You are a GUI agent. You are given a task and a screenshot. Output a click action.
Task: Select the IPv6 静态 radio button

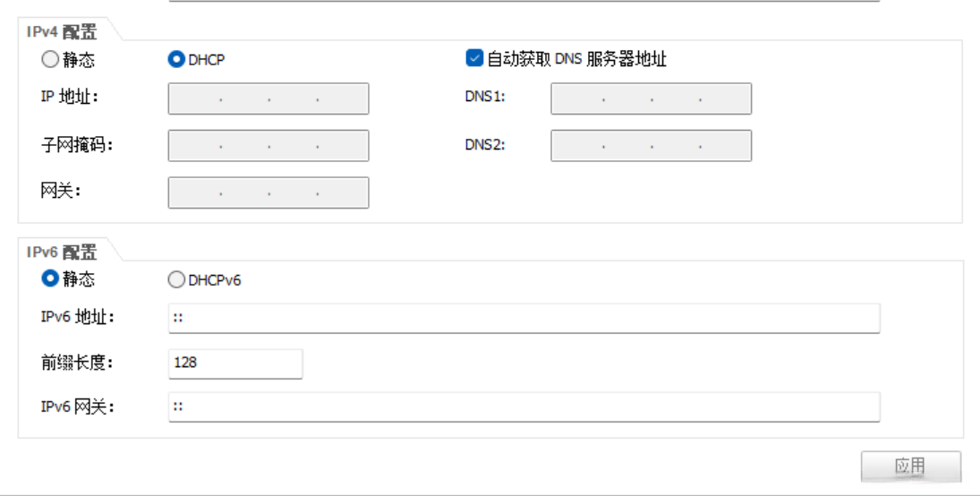coord(50,279)
